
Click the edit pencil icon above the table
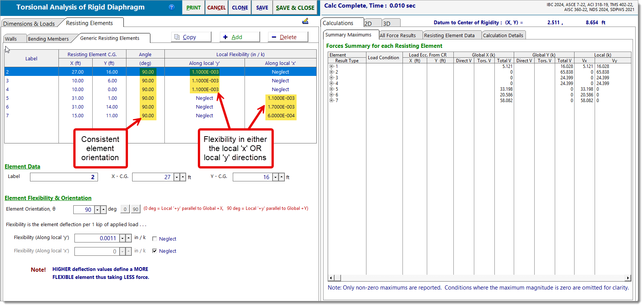click(305, 21)
